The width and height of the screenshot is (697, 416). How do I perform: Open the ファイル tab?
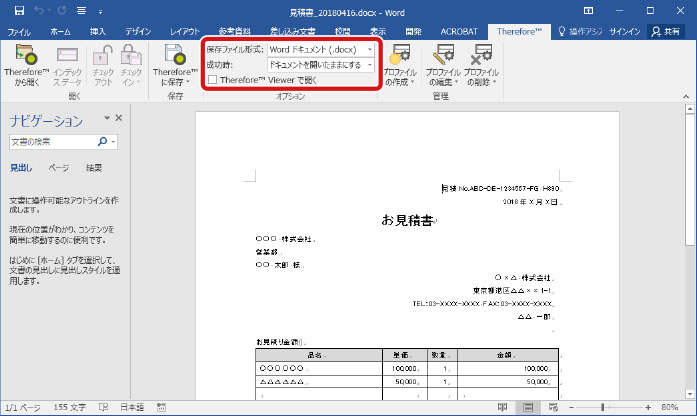[18, 32]
